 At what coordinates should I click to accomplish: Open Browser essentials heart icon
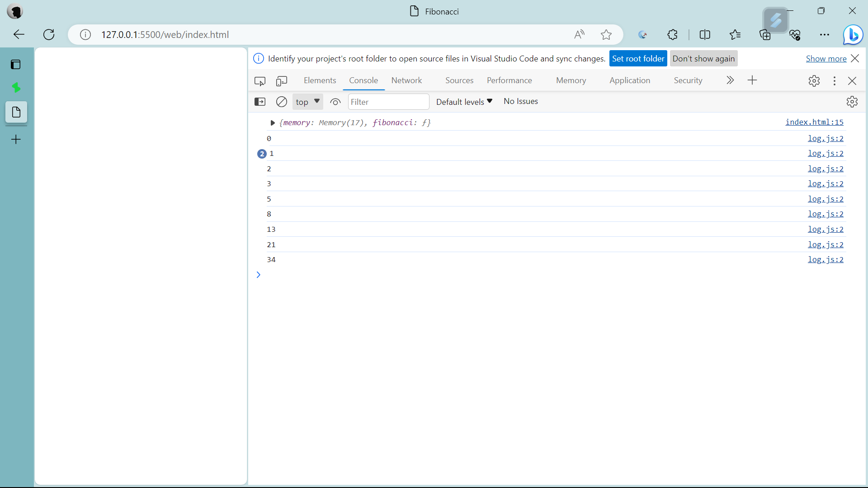795,34
